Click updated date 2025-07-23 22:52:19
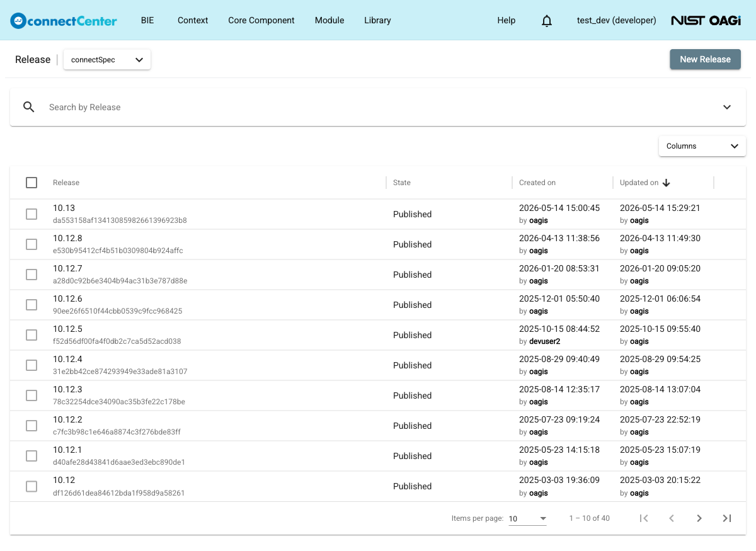Image resolution: width=756 pixels, height=551 pixels. point(660,419)
